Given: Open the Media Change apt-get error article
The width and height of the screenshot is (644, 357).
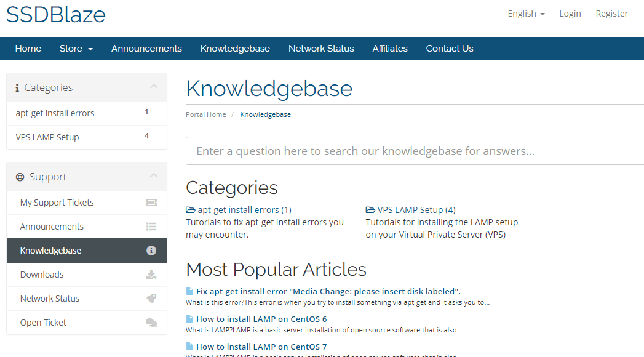Looking at the screenshot, I should tap(328, 291).
